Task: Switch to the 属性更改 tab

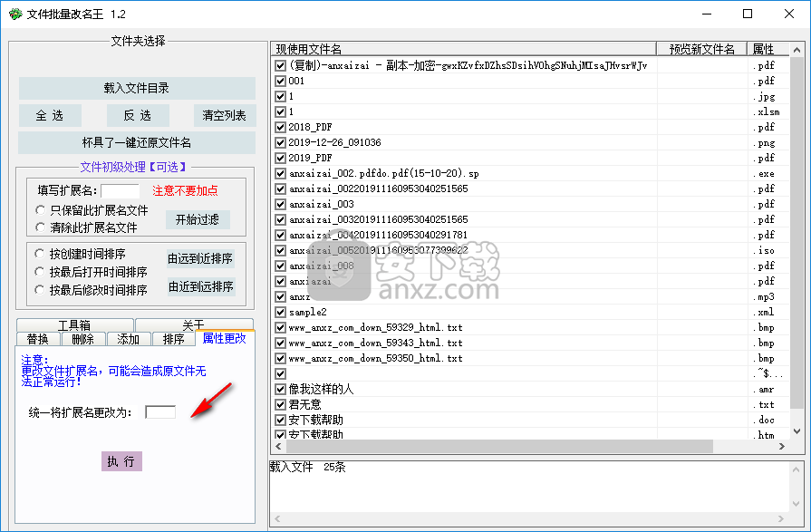Action: coord(225,338)
